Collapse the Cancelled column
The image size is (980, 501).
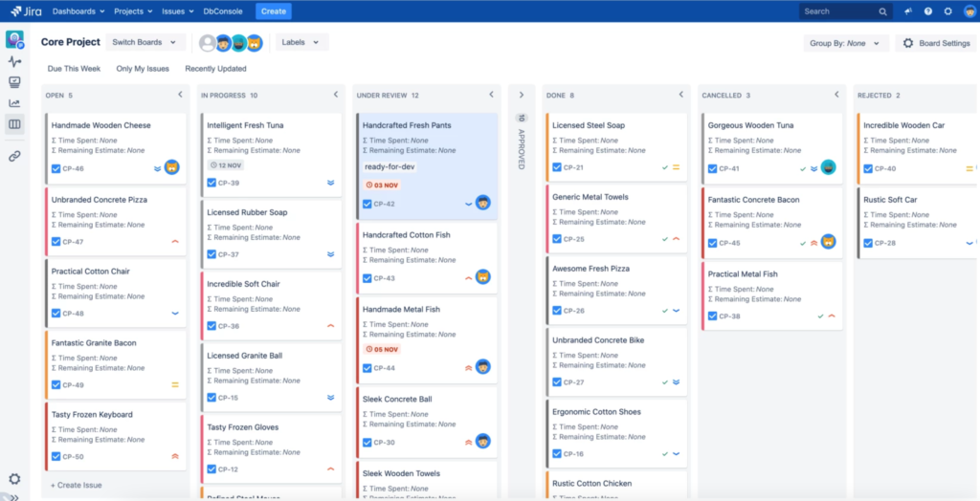click(x=836, y=95)
